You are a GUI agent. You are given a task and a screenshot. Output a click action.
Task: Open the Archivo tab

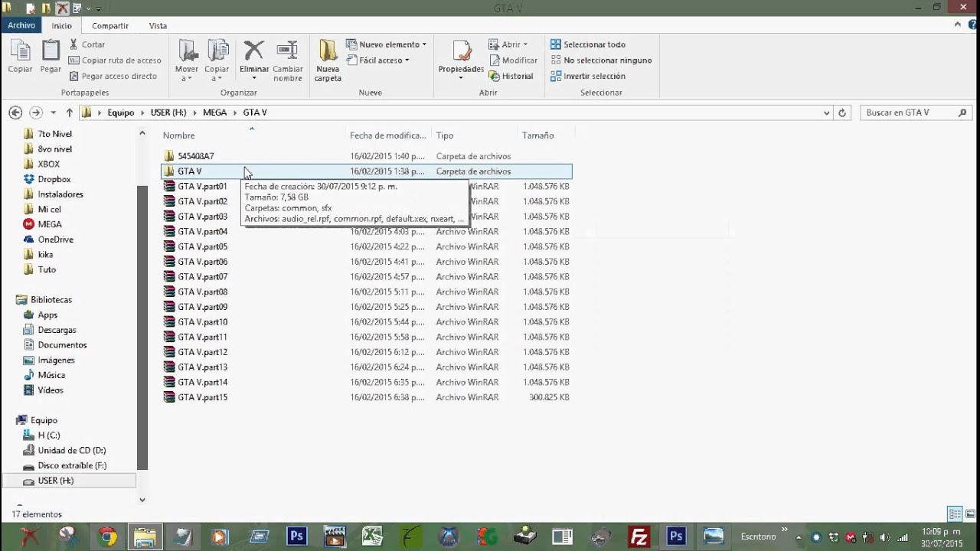point(21,25)
